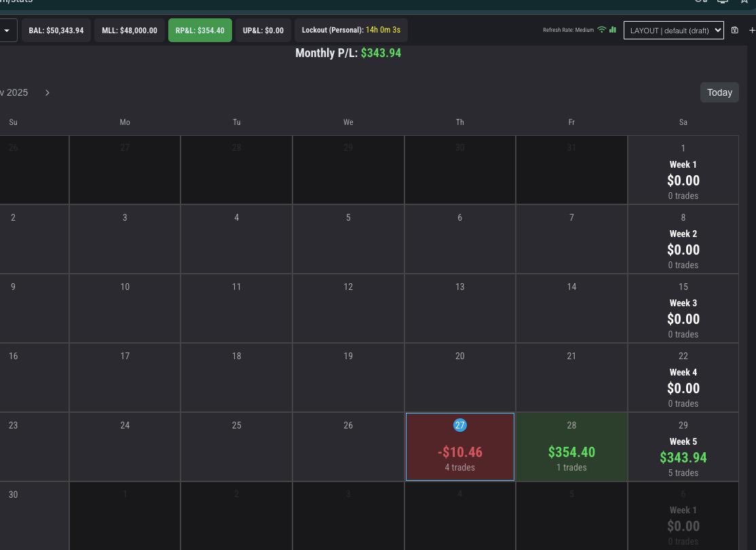This screenshot has width=756, height=550.
Task: Open the LAYOUT default (draft) dropdown
Action: click(674, 31)
